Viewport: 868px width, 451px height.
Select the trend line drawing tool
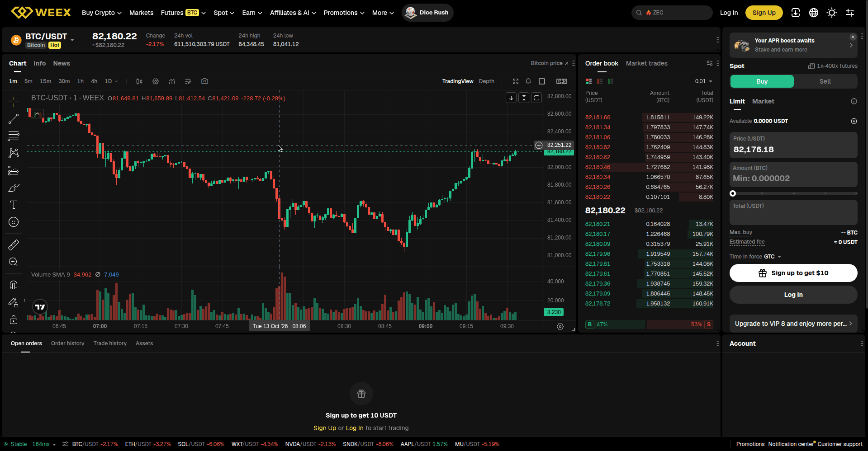(14, 119)
